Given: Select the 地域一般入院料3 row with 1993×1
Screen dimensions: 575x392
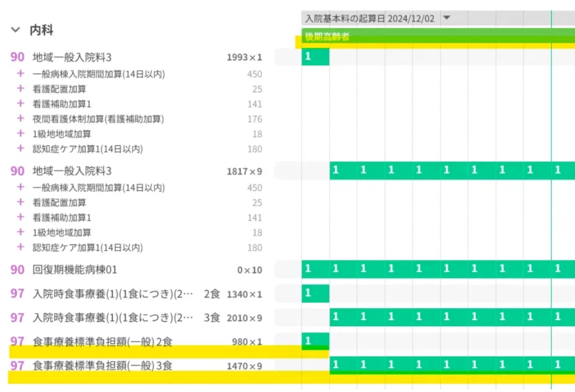Looking at the screenshot, I should click(x=137, y=57).
